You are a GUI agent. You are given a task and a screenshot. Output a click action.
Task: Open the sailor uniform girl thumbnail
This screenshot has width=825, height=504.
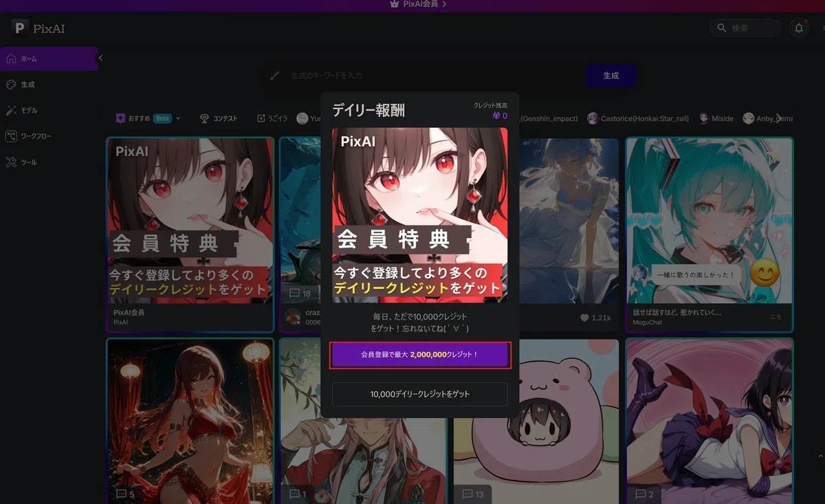709,421
